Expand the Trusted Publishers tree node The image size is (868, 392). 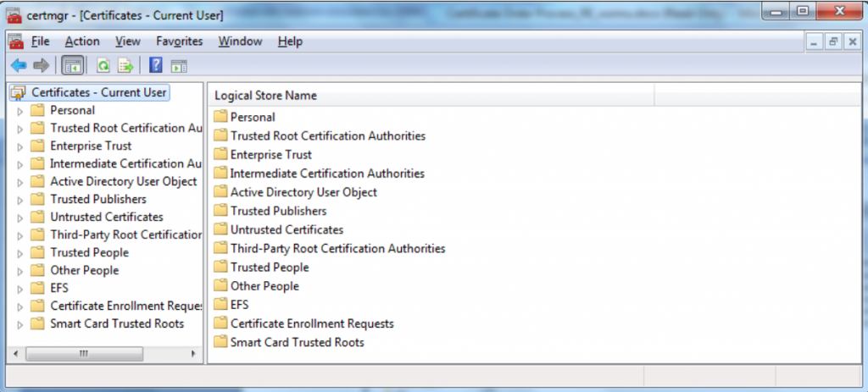pos(20,200)
